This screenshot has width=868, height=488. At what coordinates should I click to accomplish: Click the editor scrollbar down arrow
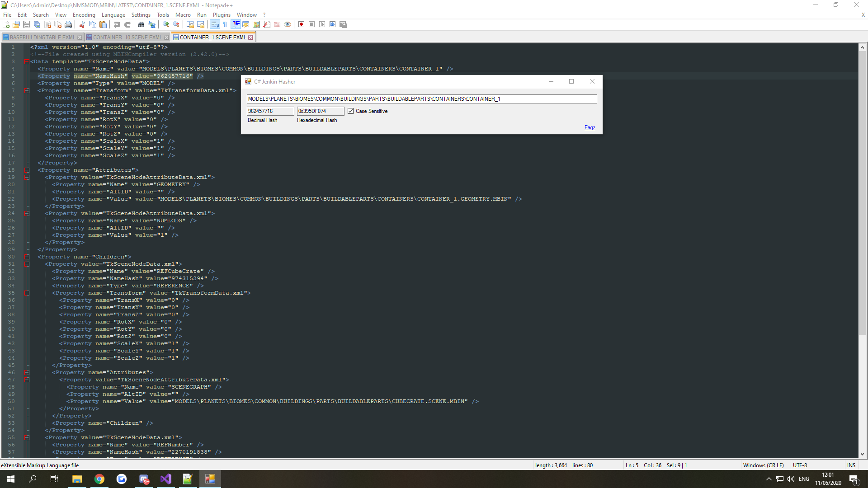862,454
